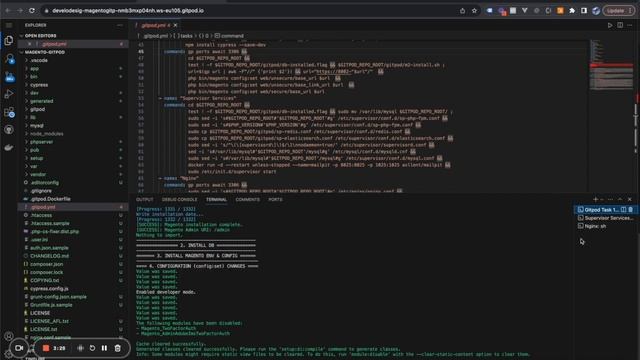Split the Gitpod Task terminal
The width and height of the screenshot is (640, 360).
pyautogui.click(x=623, y=210)
